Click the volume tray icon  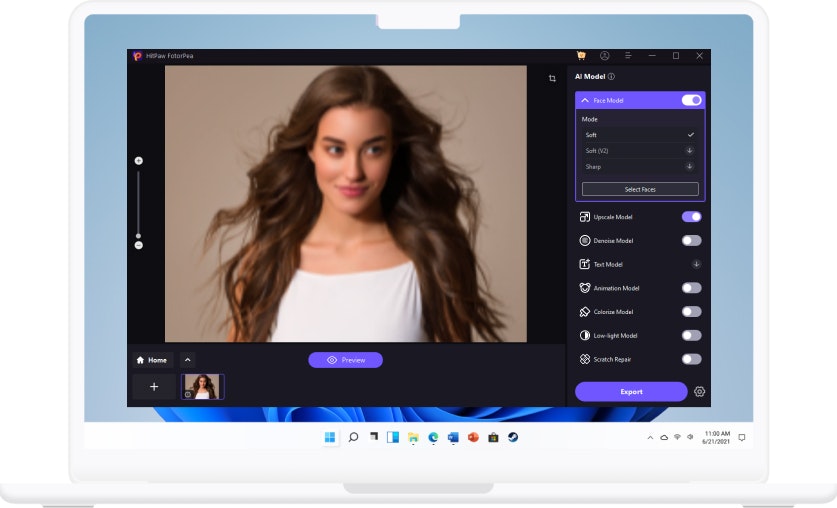[690, 437]
